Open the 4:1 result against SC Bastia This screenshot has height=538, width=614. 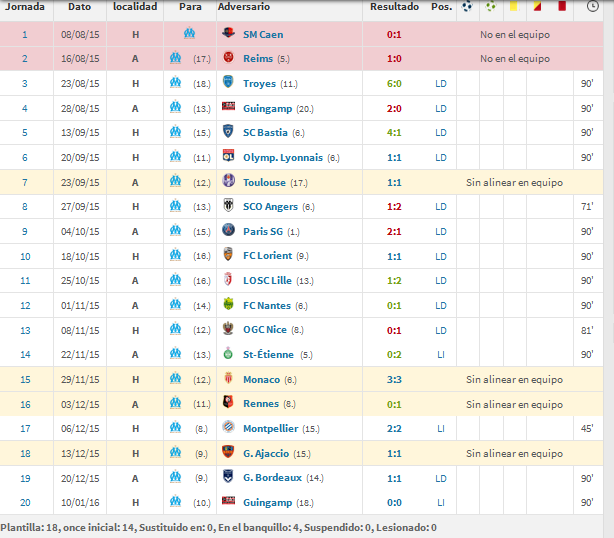pyautogui.click(x=394, y=132)
